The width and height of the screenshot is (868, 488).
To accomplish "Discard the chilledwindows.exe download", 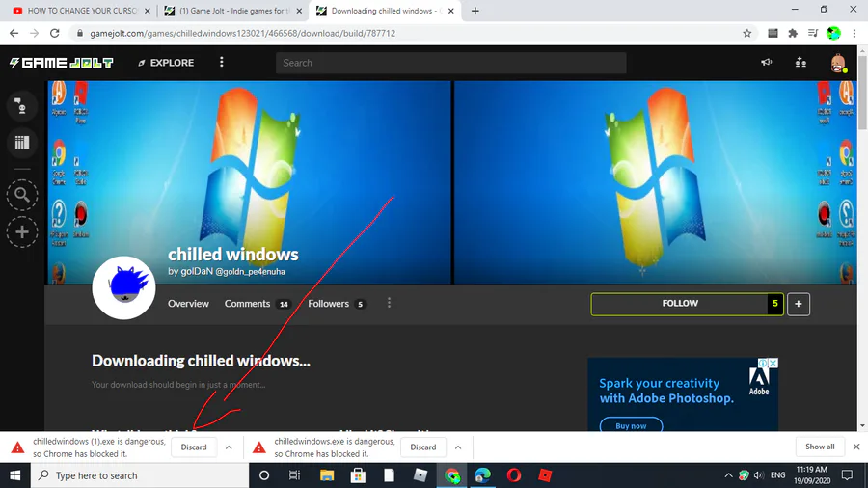I will tap(423, 447).
